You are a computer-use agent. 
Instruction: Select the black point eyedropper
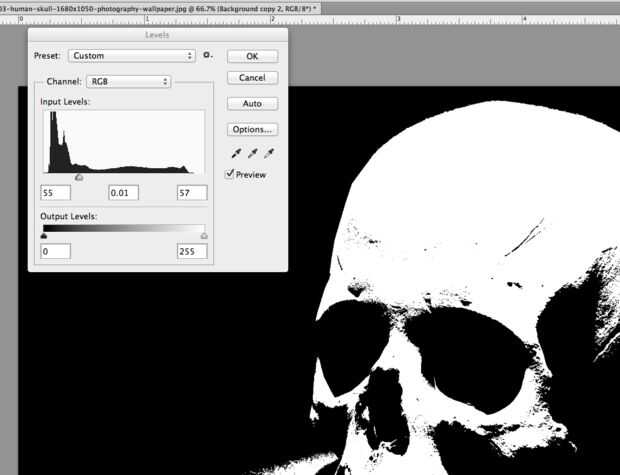tap(235, 154)
